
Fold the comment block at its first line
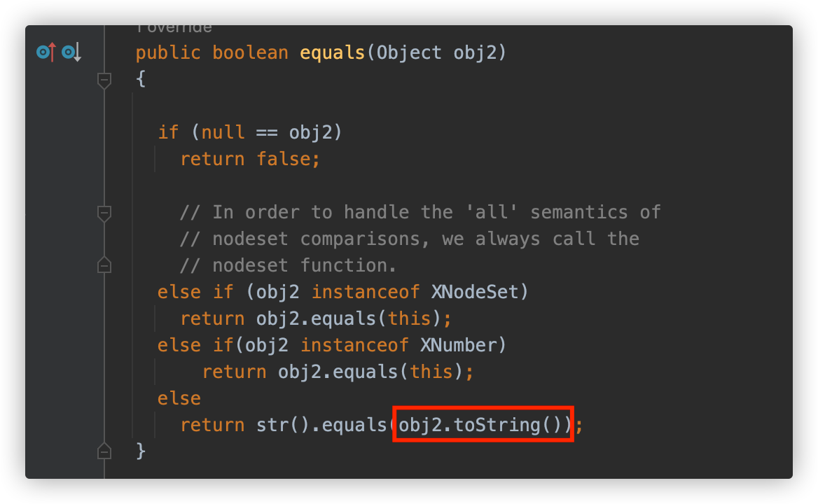pos(104,212)
